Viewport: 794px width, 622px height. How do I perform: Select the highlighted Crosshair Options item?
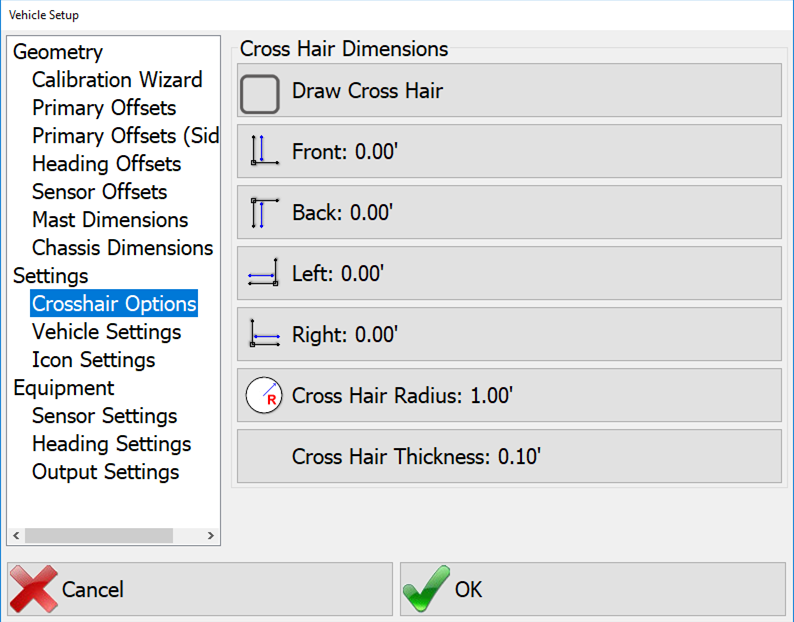click(x=114, y=303)
